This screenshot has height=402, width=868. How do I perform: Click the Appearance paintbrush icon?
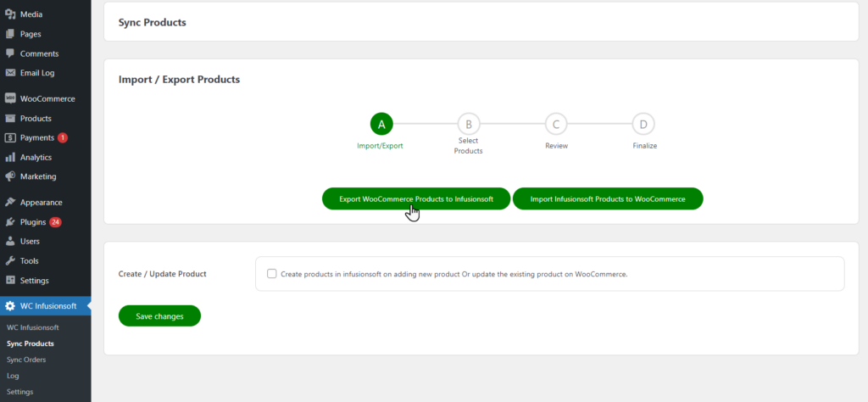(x=10, y=202)
